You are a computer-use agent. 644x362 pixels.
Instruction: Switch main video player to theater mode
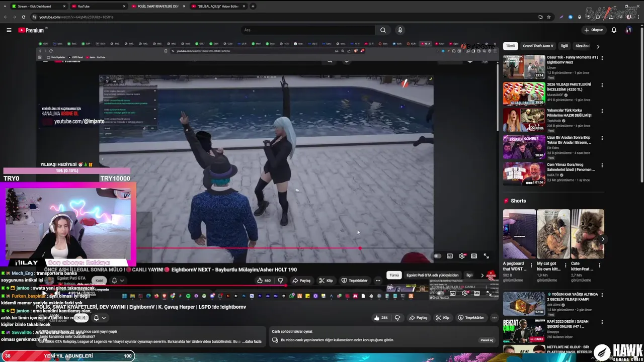(x=474, y=256)
